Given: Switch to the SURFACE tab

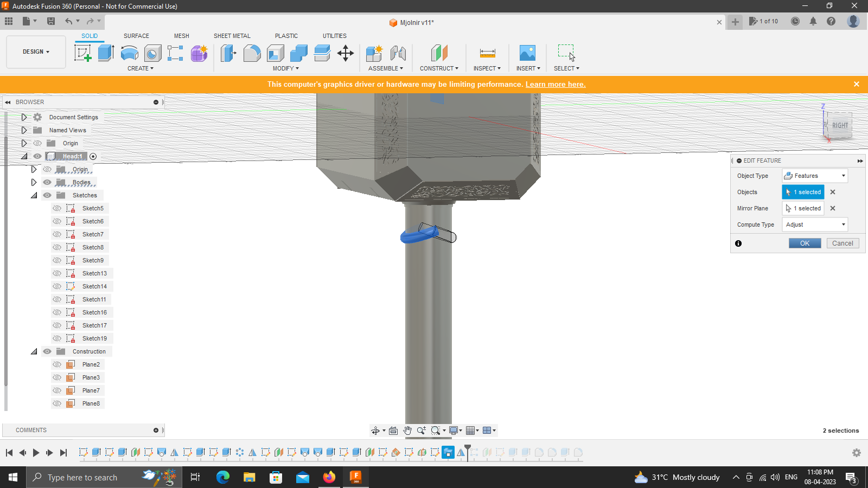Looking at the screenshot, I should [136, 36].
